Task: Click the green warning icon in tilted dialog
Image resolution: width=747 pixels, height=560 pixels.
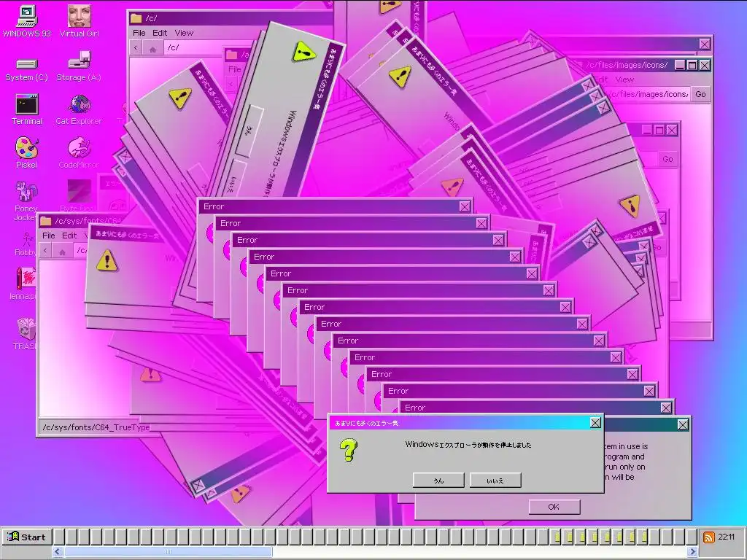Action: pyautogui.click(x=304, y=52)
